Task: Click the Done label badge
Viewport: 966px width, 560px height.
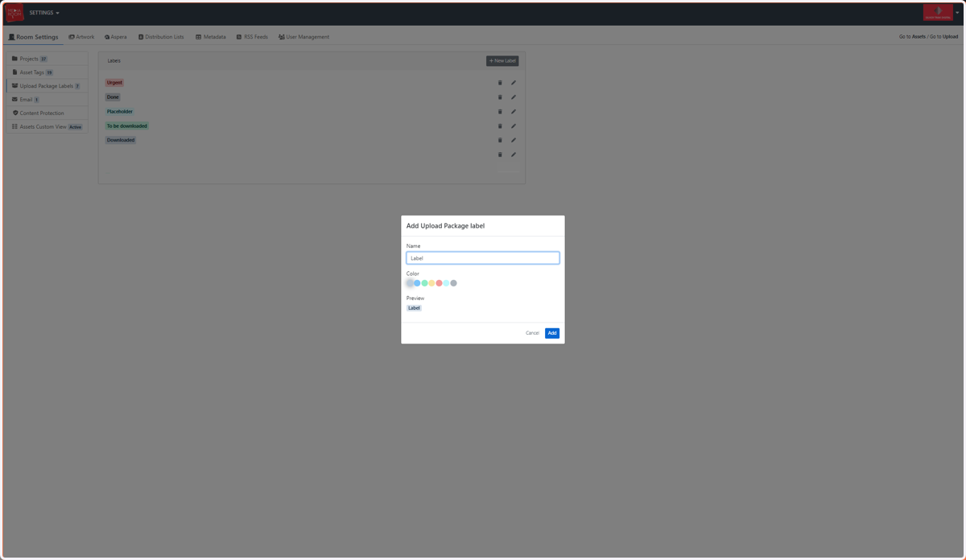Action: (113, 97)
